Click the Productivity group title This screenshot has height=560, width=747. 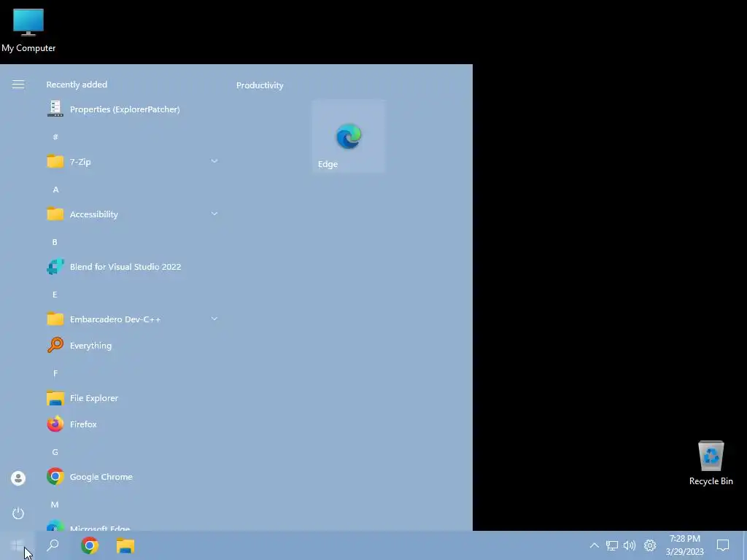click(260, 85)
